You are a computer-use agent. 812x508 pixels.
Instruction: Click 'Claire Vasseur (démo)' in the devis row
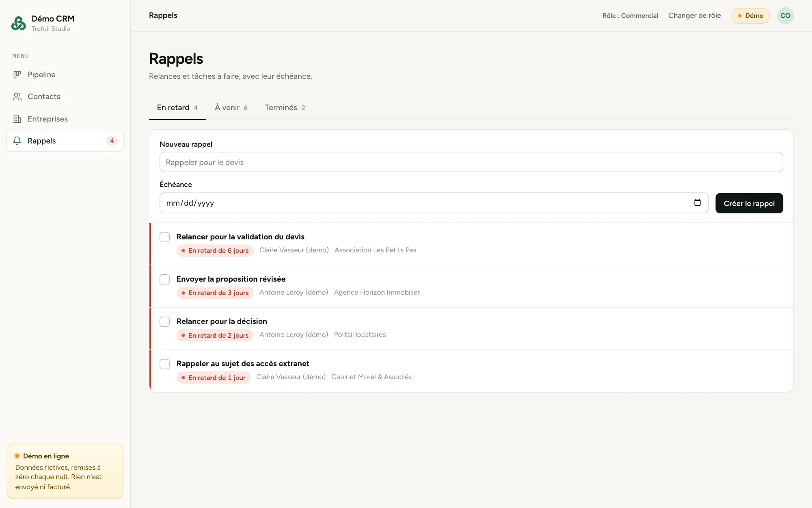[x=294, y=250]
